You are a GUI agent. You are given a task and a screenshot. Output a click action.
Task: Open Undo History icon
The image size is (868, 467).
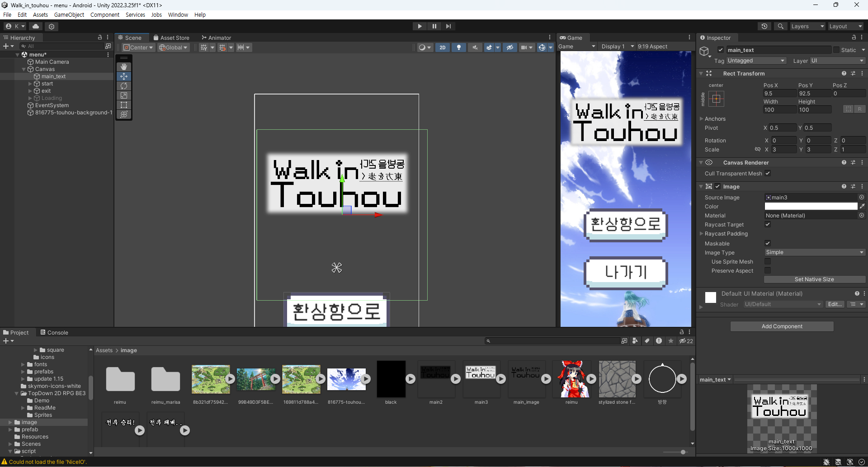764,26
